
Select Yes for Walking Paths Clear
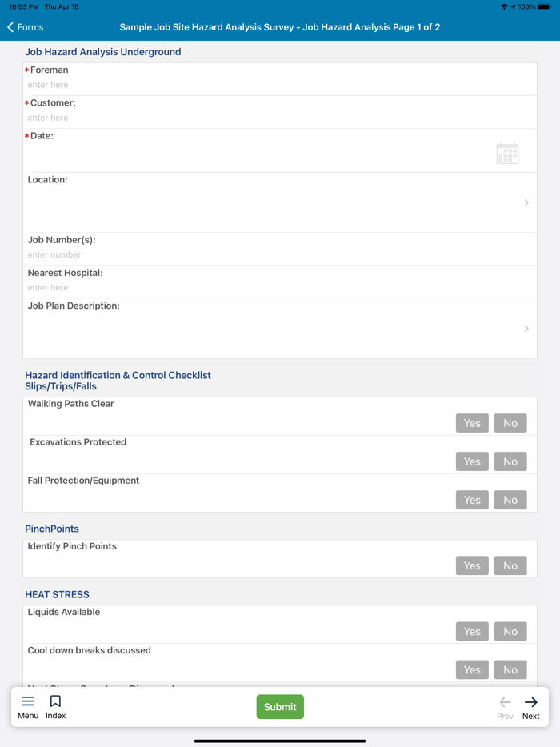click(x=472, y=423)
